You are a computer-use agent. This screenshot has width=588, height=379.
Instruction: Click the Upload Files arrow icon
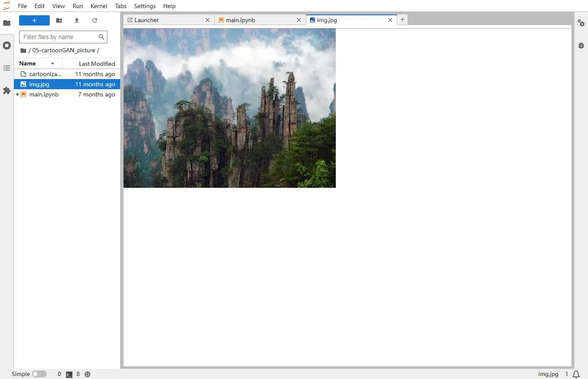point(77,20)
